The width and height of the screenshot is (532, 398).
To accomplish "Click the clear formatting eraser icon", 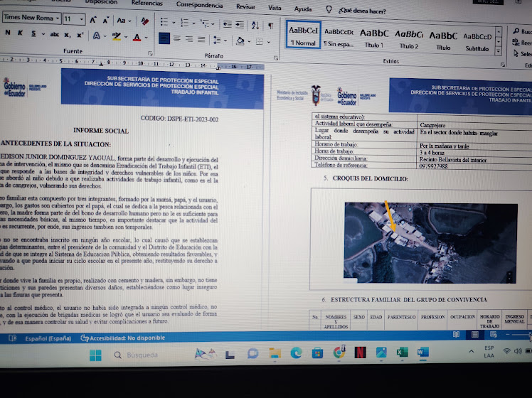I will click(x=144, y=20).
